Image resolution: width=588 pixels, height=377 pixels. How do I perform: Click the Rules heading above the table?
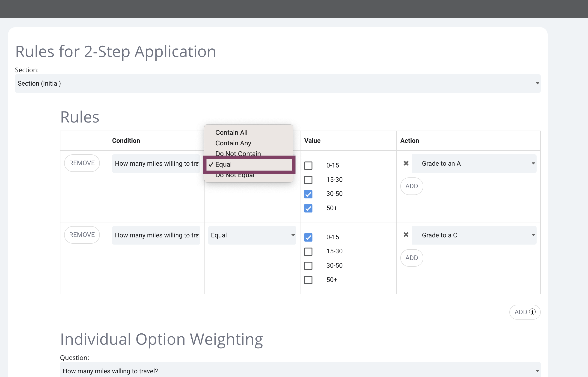point(80,117)
